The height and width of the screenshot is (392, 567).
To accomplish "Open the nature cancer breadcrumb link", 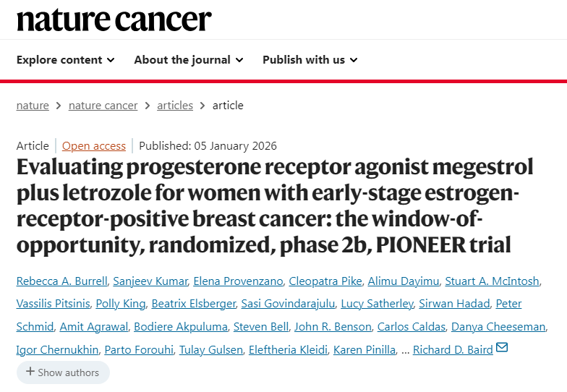I will pyautogui.click(x=103, y=106).
